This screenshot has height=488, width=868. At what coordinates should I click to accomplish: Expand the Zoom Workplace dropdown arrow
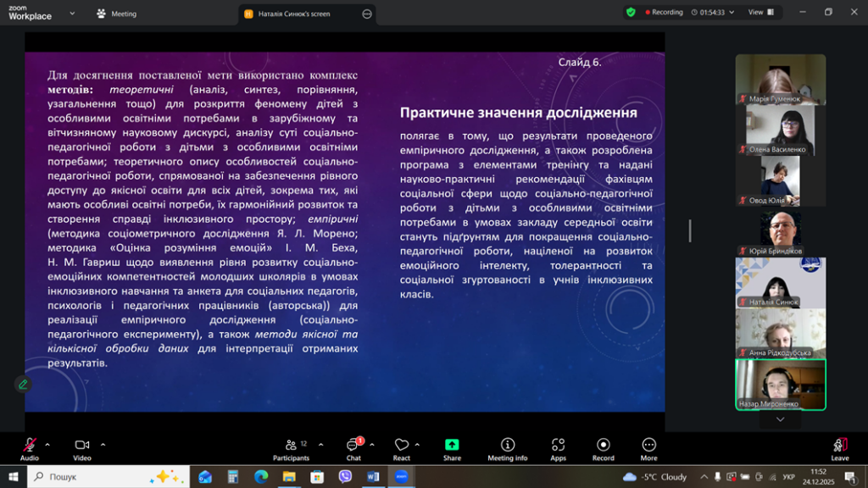click(71, 14)
